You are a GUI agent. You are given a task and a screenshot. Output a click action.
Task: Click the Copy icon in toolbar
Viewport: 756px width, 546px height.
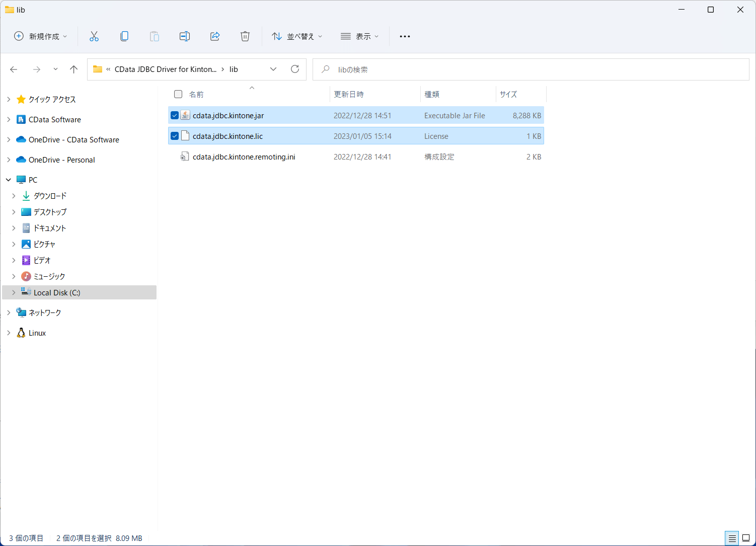[x=124, y=36]
